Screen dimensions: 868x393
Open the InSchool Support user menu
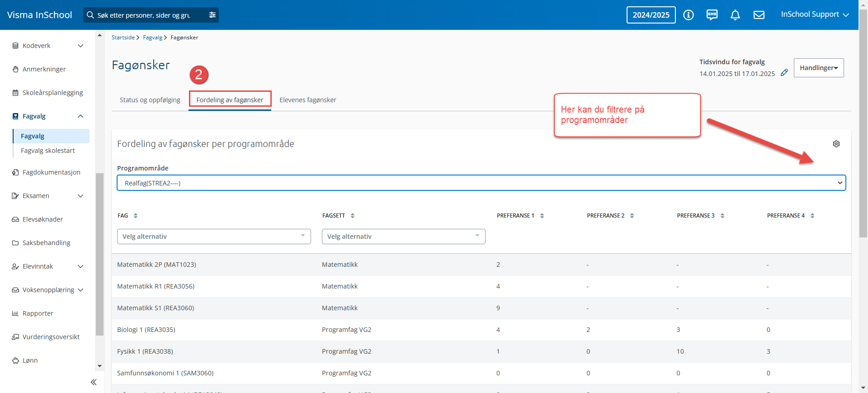815,14
